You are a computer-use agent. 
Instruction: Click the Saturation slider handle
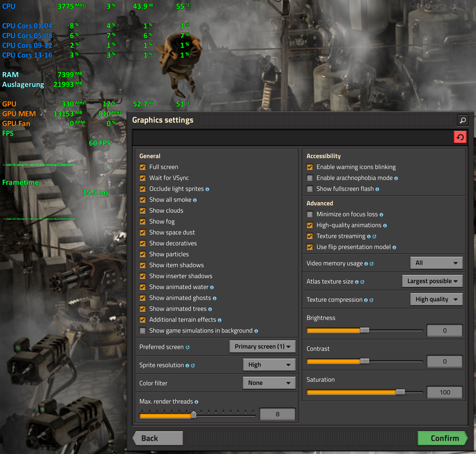(401, 392)
